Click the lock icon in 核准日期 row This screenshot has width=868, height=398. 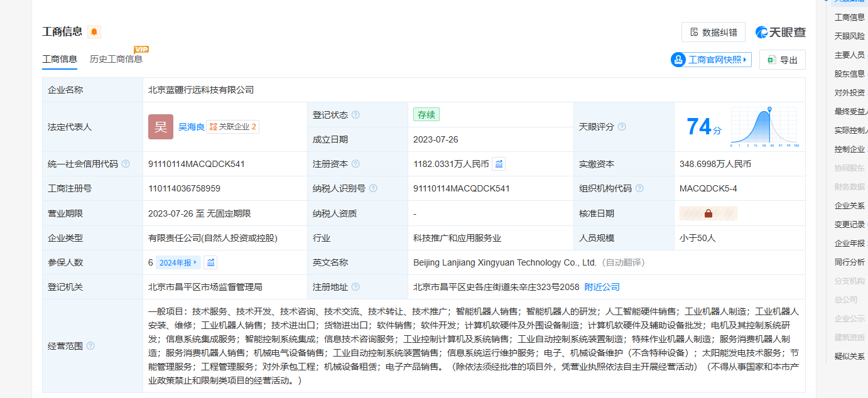[708, 213]
